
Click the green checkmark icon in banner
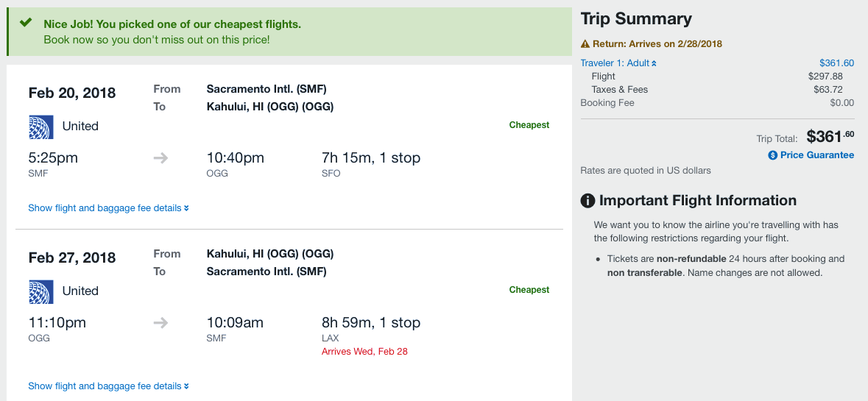26,23
